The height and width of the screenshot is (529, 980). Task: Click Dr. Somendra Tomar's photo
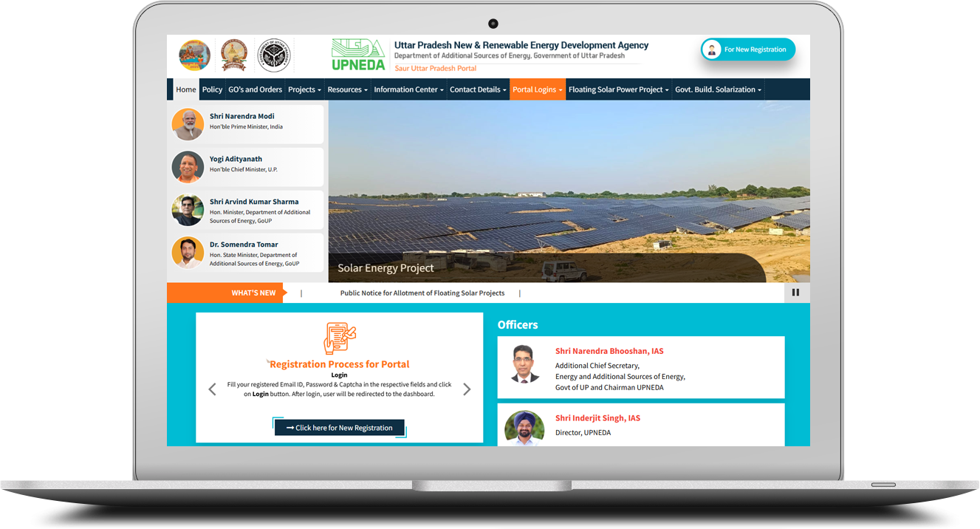(188, 253)
